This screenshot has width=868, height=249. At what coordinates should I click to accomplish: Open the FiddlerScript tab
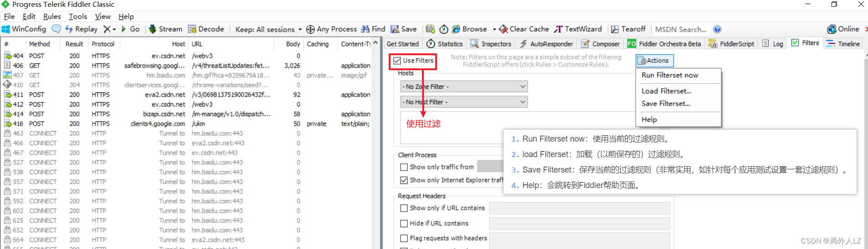[x=731, y=44]
